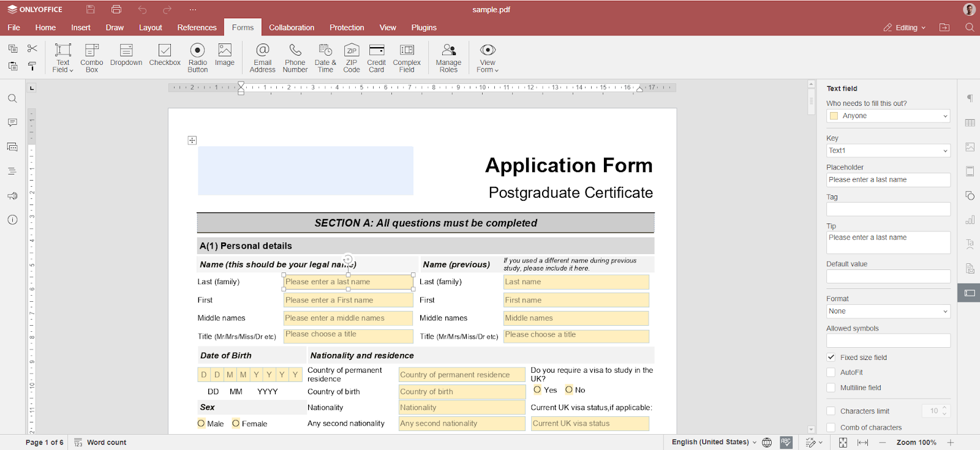Open the File menu

13,28
